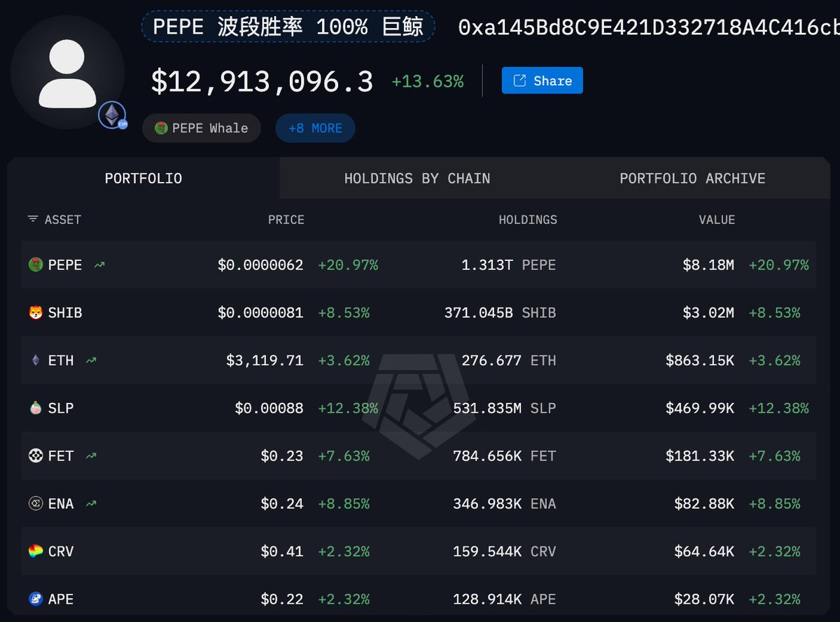Screen dimensions: 840x622
Task: Click the profile avatar image
Action: click(x=67, y=72)
